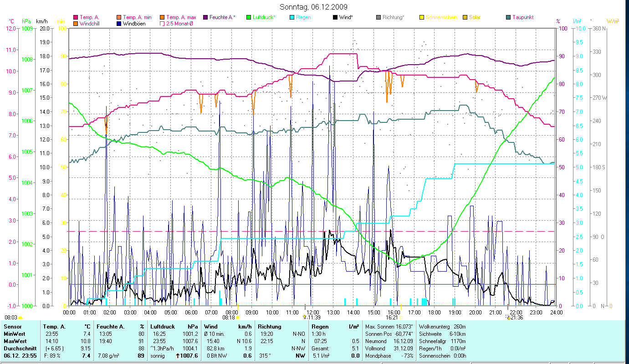Click the 2.5 Monat-Ø legend label

coord(179,23)
